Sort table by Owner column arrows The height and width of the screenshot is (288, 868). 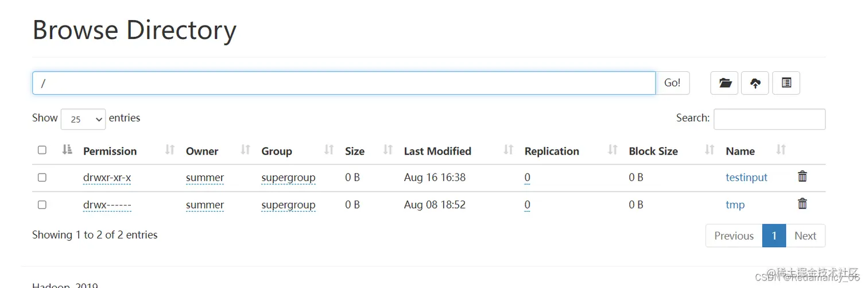coord(245,150)
